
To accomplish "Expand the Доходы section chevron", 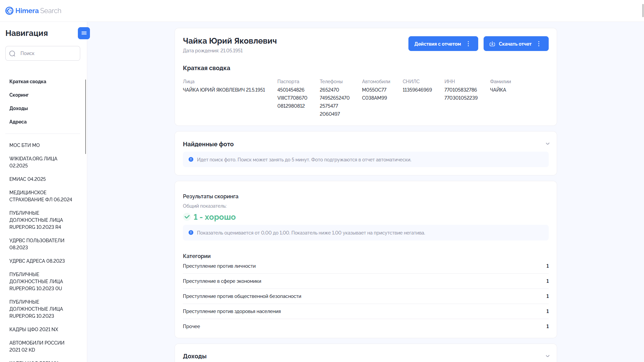I will tap(548, 356).
